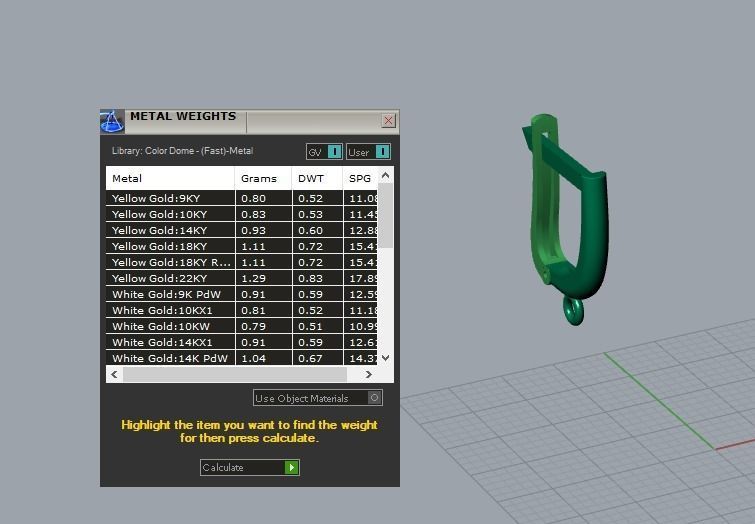Enable Use Object Materials option
Screen dimensions: 755x524
(318, 398)
